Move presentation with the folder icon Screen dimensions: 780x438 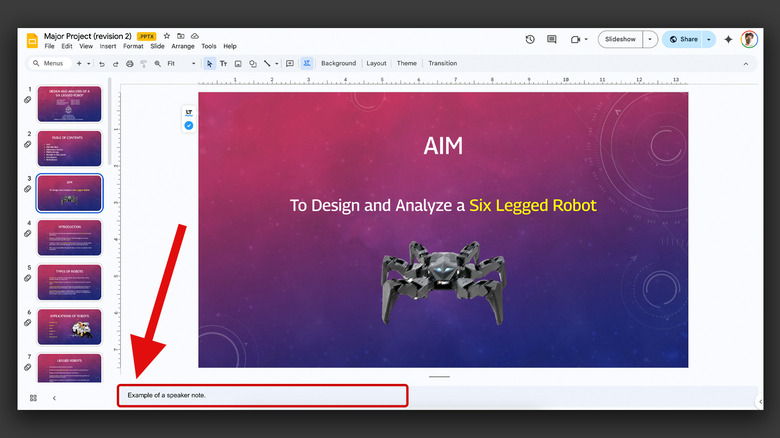pos(181,36)
